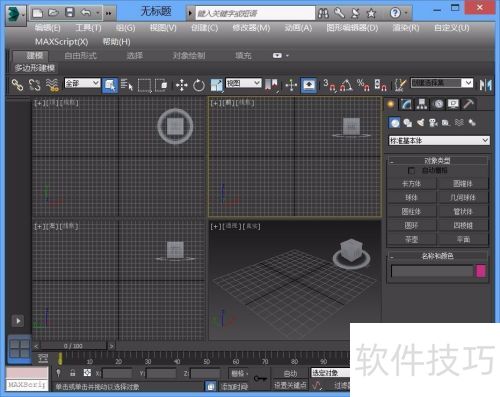Click the Select and Manipulate icon
The width and height of the screenshot is (500, 397).
(291, 85)
